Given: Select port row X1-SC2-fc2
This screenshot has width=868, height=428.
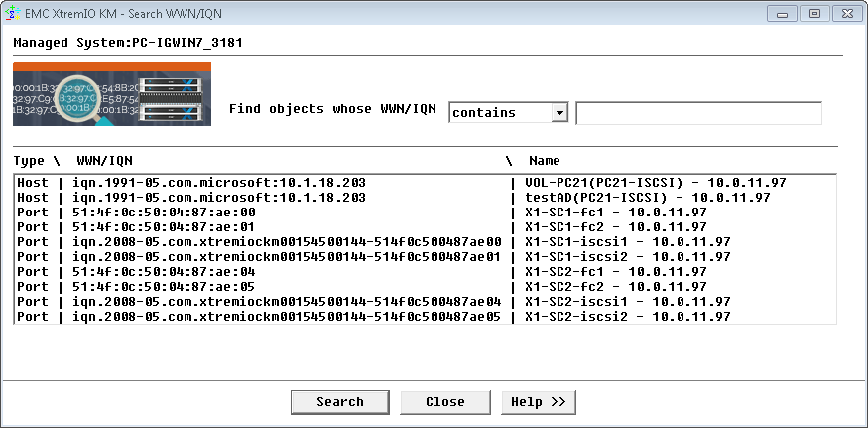Looking at the screenshot, I should pyautogui.click(x=425, y=287).
